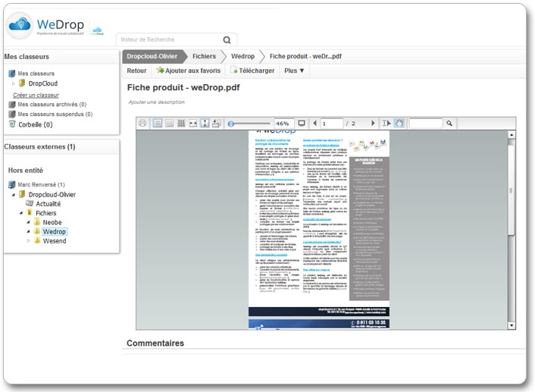Click the print icon in PDF viewer

142,124
